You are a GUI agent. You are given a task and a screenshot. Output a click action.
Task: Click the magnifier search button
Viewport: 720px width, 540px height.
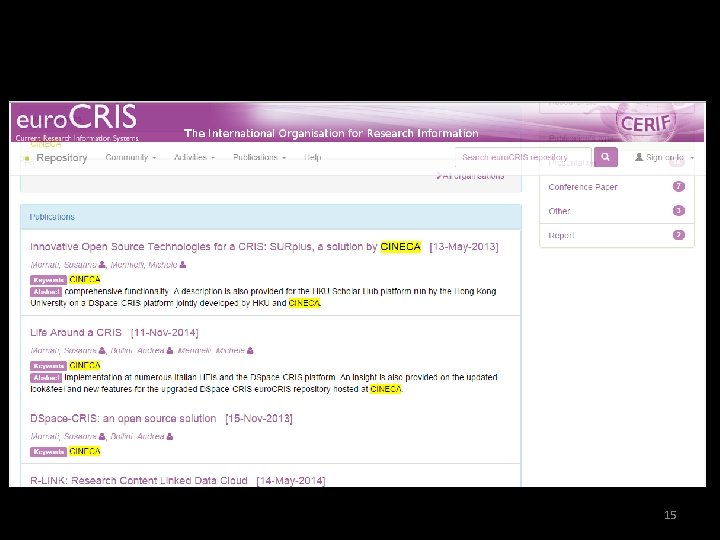tap(605, 157)
